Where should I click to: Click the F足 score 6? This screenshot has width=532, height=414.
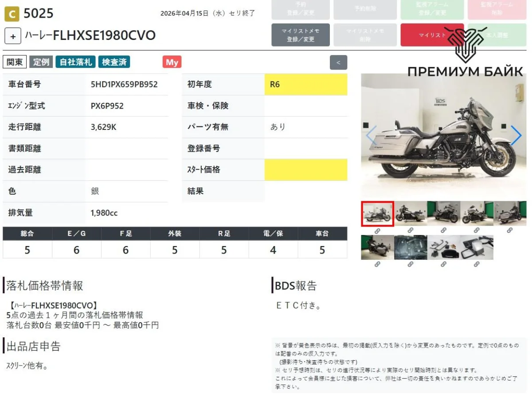pos(125,250)
